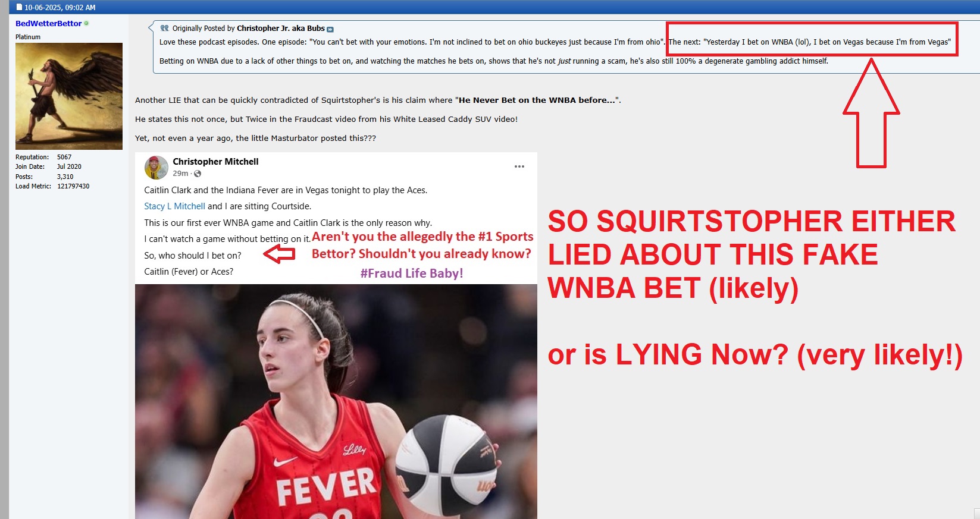Click the large red upward arrow graphic
This screenshot has width=980, height=519.
click(871, 113)
